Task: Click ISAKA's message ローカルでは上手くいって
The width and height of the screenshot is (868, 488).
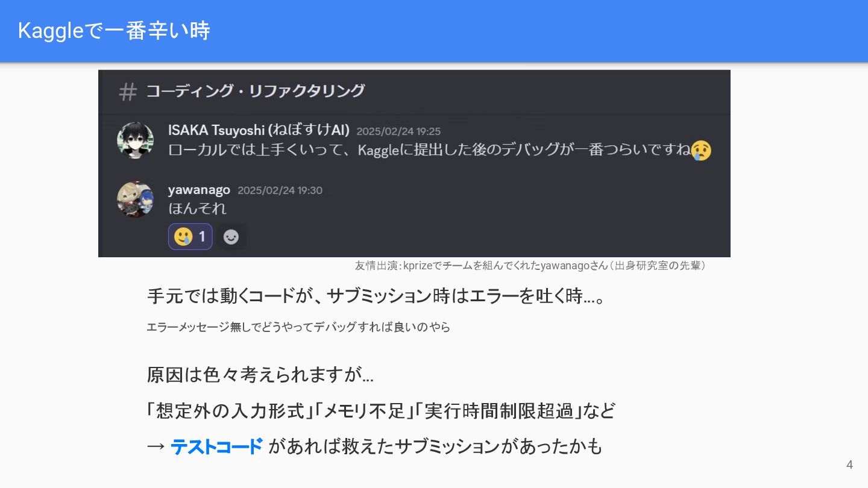Action: click(x=429, y=150)
